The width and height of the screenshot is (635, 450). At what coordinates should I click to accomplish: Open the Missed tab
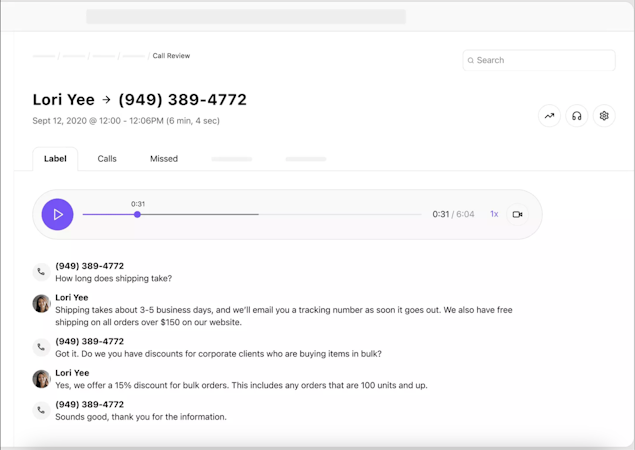pyautogui.click(x=164, y=159)
